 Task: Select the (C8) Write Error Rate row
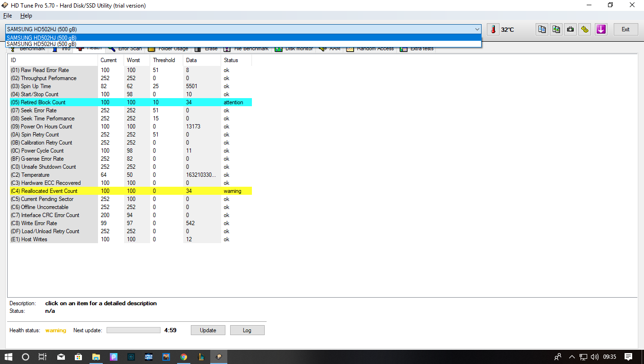(x=131, y=223)
